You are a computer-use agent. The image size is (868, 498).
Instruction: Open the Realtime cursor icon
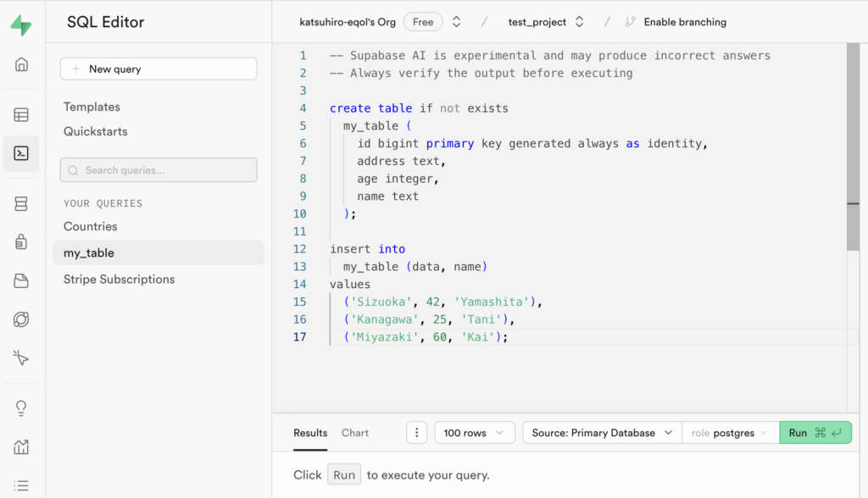(x=21, y=357)
